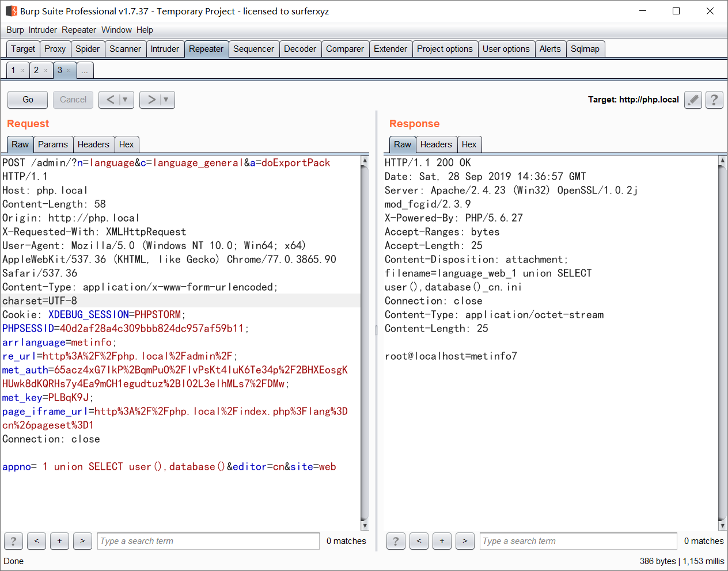Click the request scrollbar up arrow
This screenshot has width=728, height=571.
(365, 161)
